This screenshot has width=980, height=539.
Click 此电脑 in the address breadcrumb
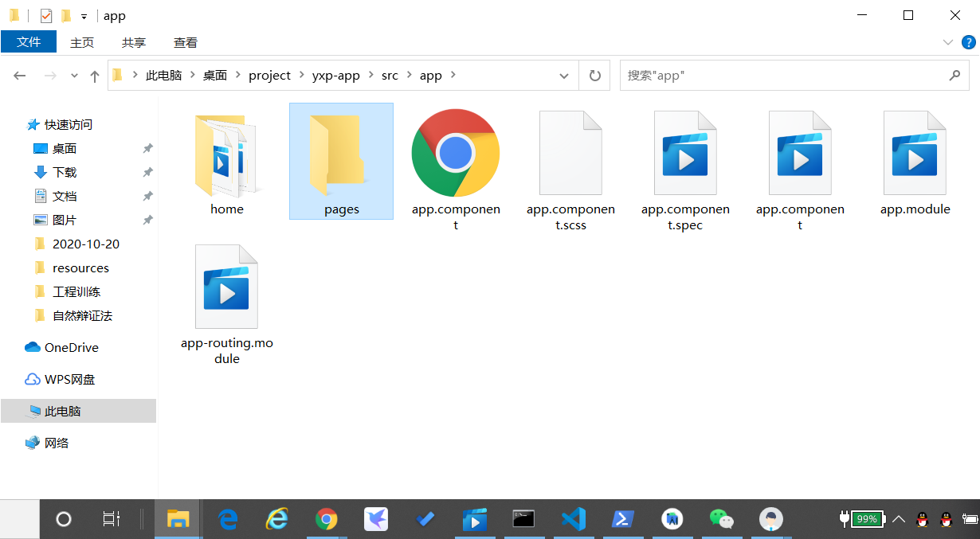click(163, 75)
